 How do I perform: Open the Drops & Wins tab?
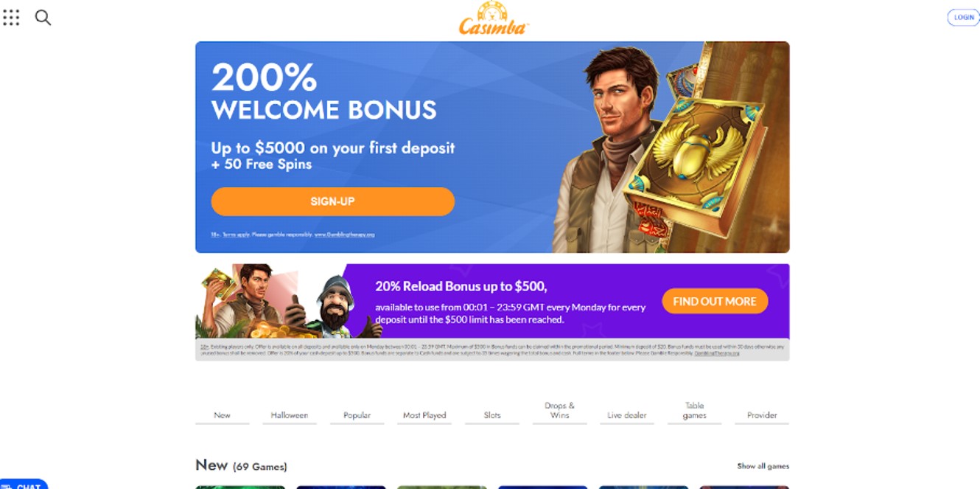point(560,411)
